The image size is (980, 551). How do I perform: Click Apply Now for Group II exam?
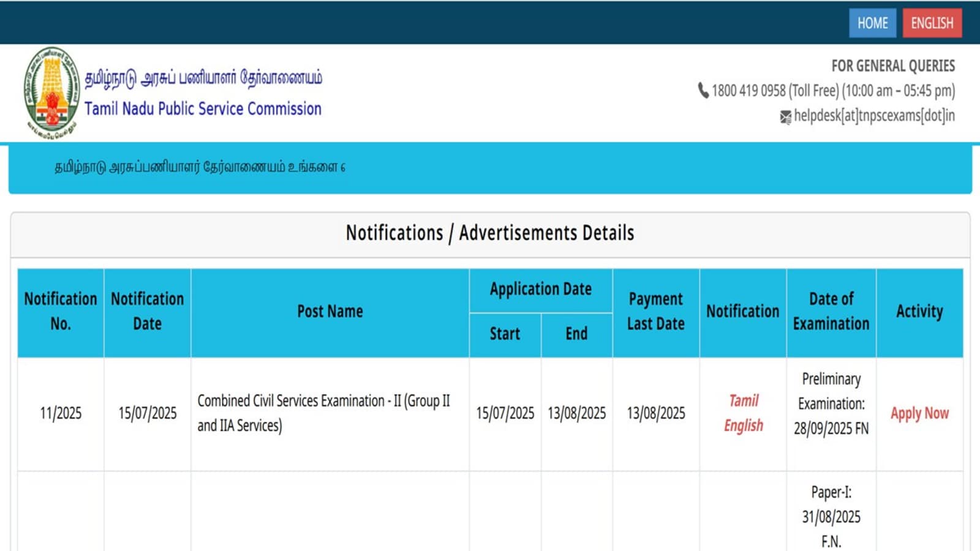coord(919,413)
